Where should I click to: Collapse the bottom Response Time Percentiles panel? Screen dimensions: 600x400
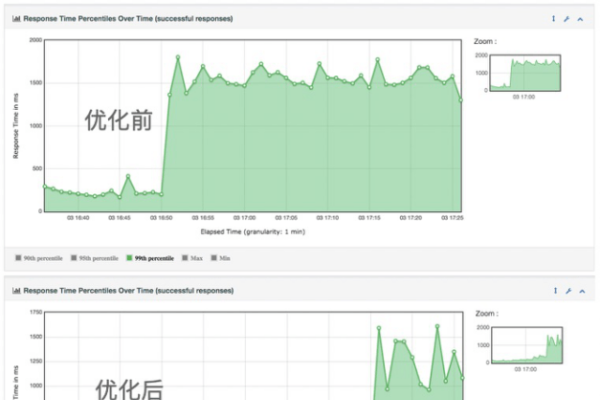click(x=580, y=291)
